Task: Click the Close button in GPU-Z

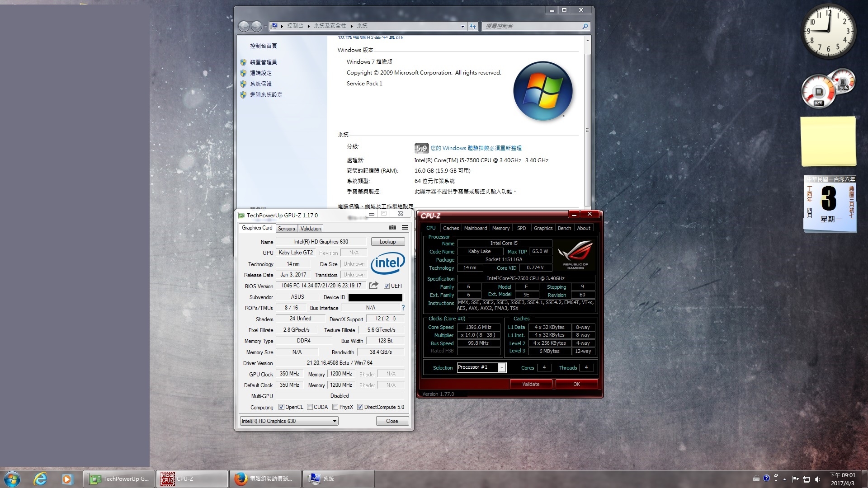Action: tap(392, 421)
